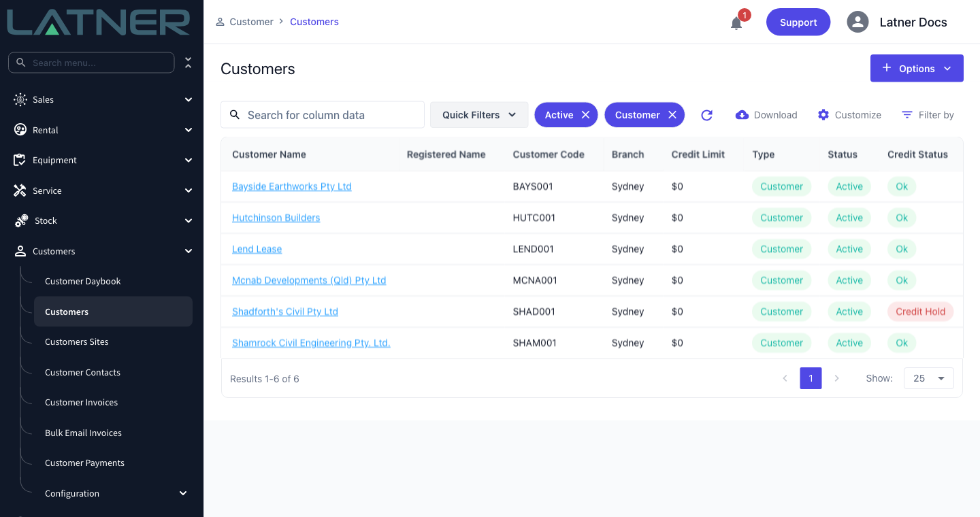
Task: Expand the Sales menu chevron
Action: 189,99
